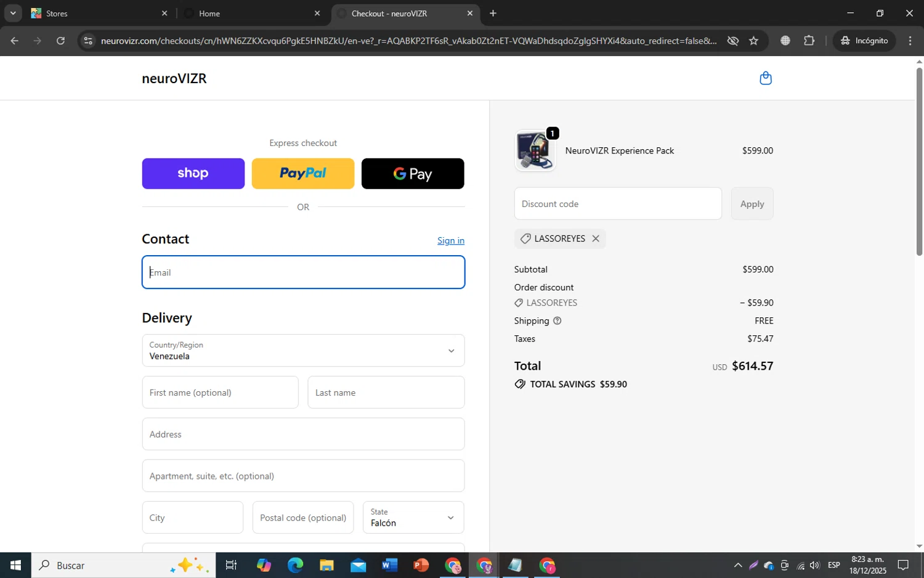
Task: Click the Last name field
Action: coord(386,393)
